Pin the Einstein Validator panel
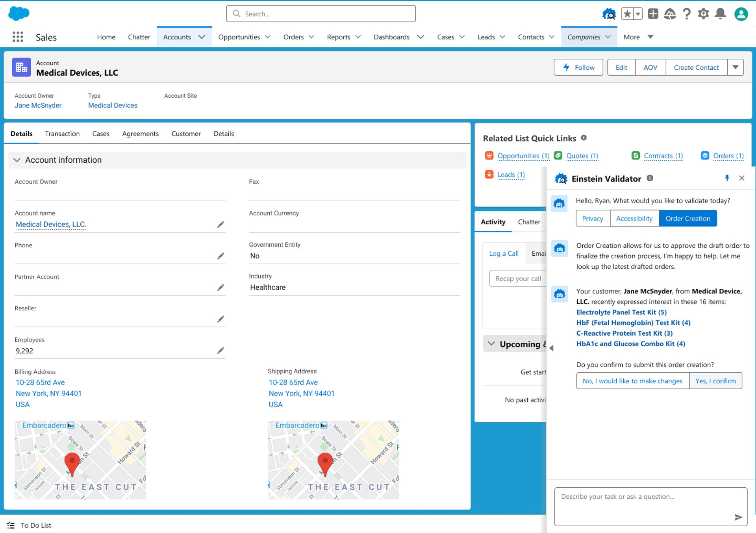The width and height of the screenshot is (756, 533). point(727,178)
